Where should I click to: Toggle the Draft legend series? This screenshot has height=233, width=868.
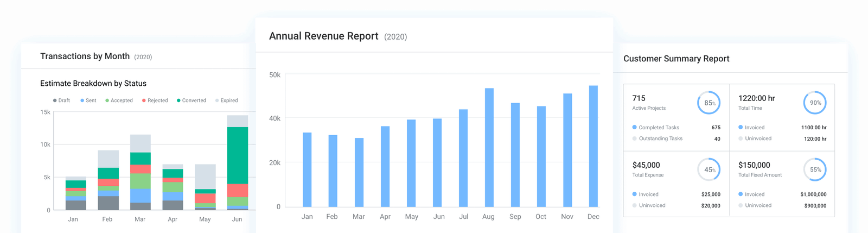(61, 100)
